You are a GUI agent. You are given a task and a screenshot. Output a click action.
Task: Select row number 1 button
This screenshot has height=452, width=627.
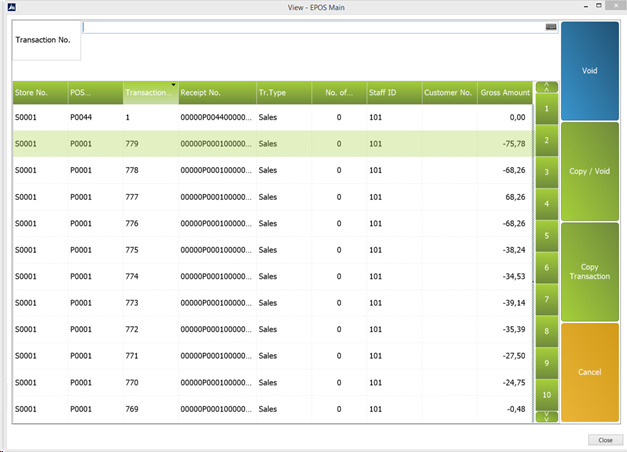coord(547,108)
